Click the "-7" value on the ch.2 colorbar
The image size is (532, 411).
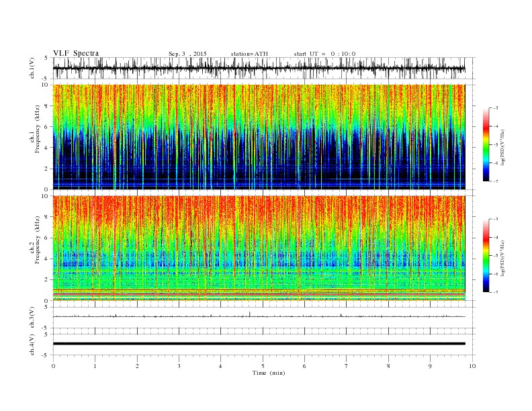(495, 292)
